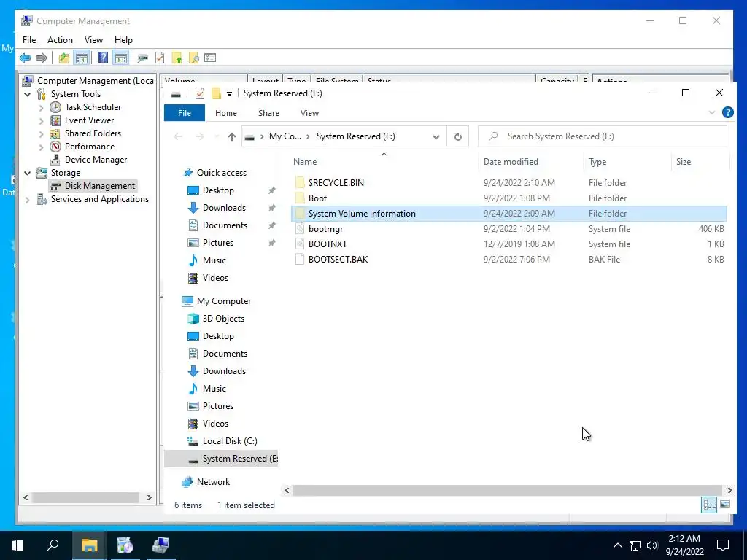
Task: Open the Action menu in Computer Management
Action: pos(60,40)
